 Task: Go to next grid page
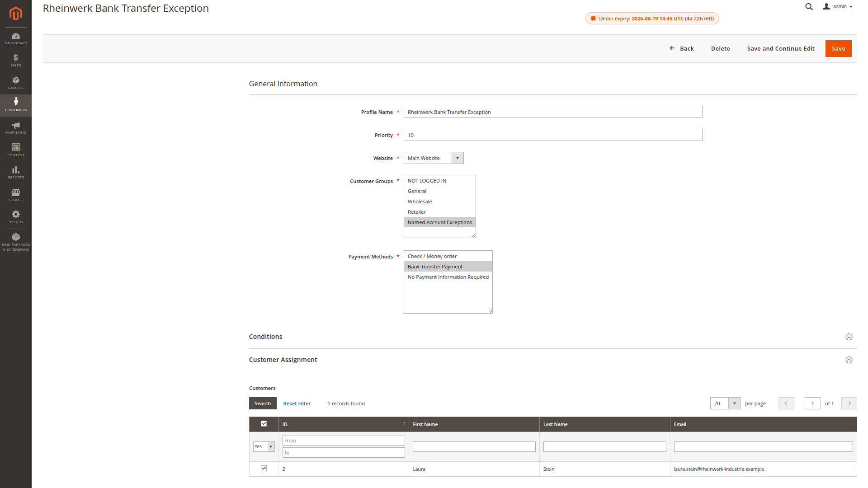(849, 404)
